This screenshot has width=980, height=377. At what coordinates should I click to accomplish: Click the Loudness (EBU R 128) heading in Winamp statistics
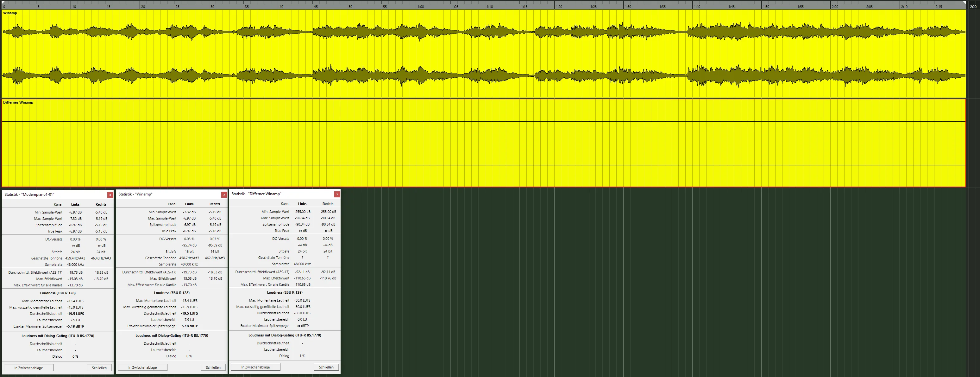click(x=172, y=293)
